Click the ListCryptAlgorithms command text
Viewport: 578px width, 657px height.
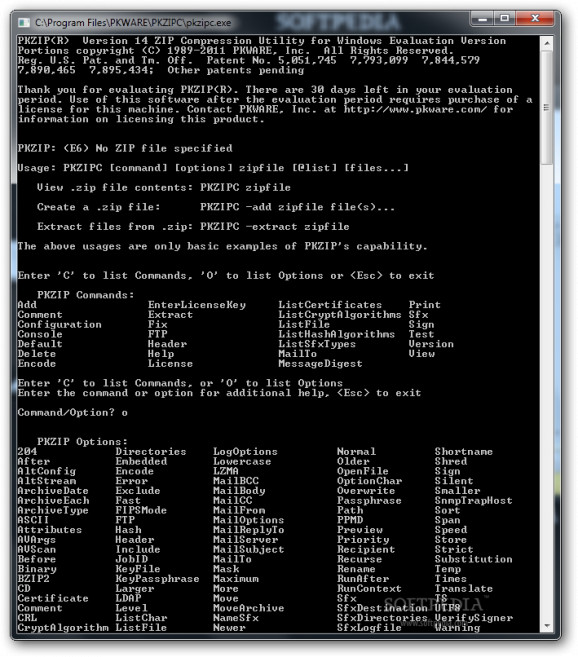340,315
